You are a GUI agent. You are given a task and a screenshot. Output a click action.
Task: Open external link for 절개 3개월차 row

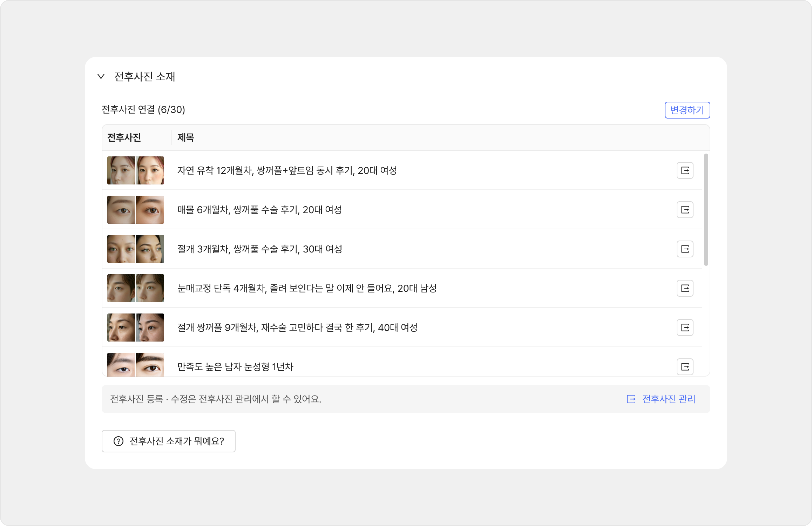click(685, 249)
